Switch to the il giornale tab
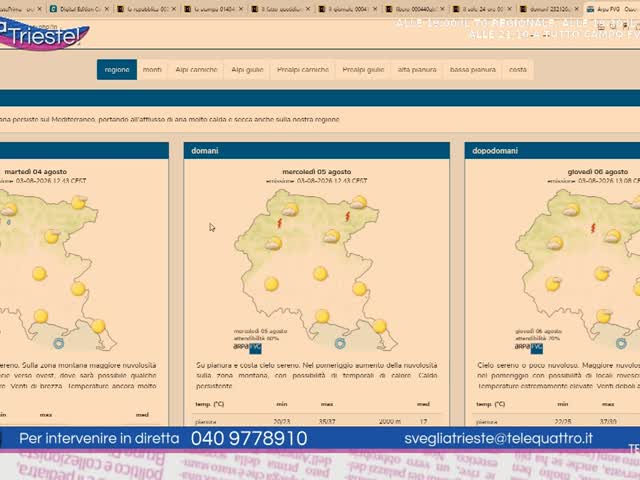 click(x=347, y=9)
